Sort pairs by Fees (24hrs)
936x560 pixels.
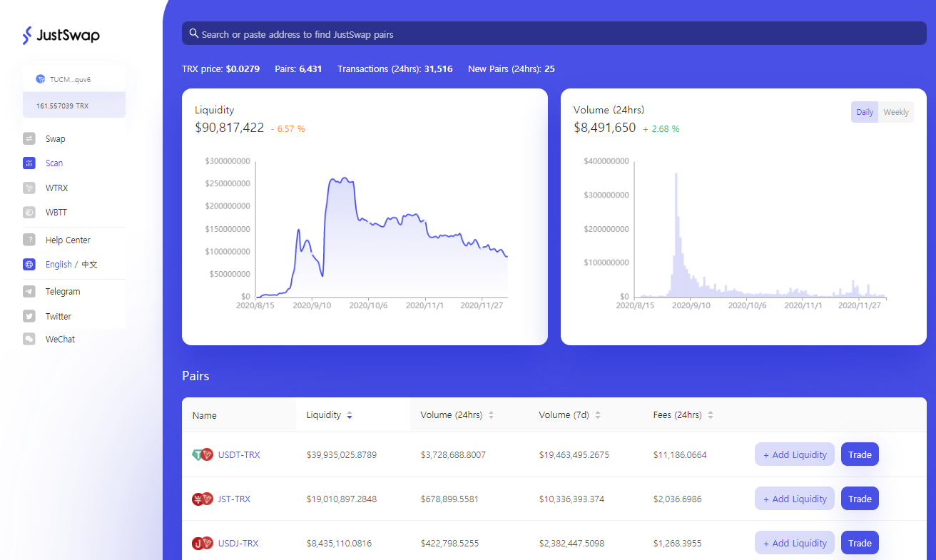click(711, 415)
